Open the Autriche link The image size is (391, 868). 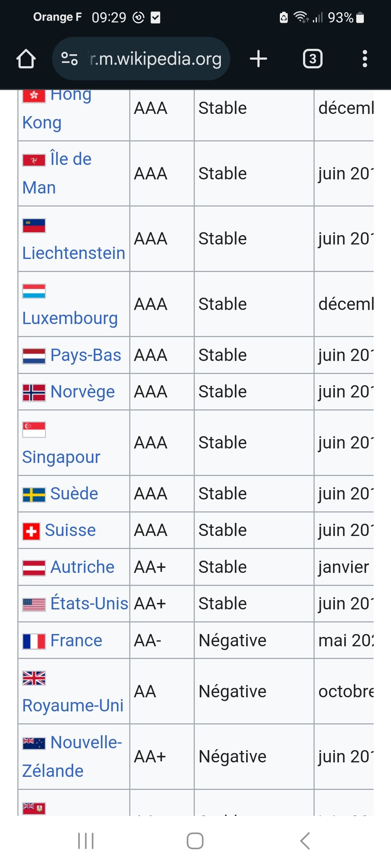(x=83, y=567)
